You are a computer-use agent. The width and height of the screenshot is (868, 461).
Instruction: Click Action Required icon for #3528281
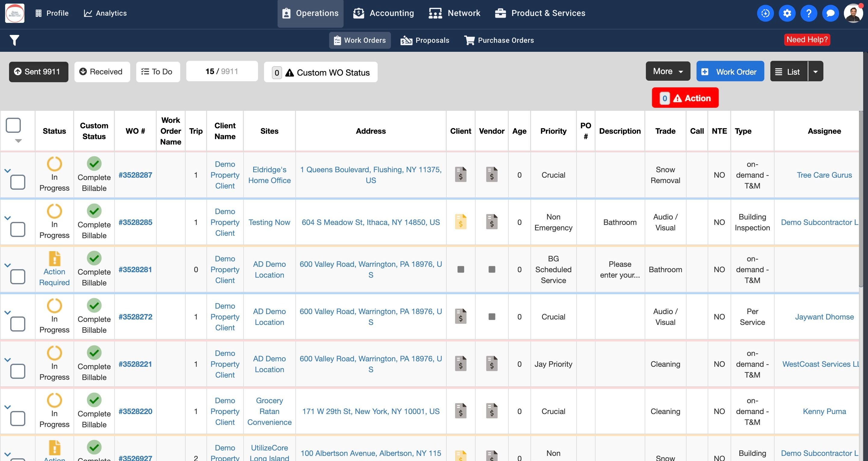click(54, 259)
